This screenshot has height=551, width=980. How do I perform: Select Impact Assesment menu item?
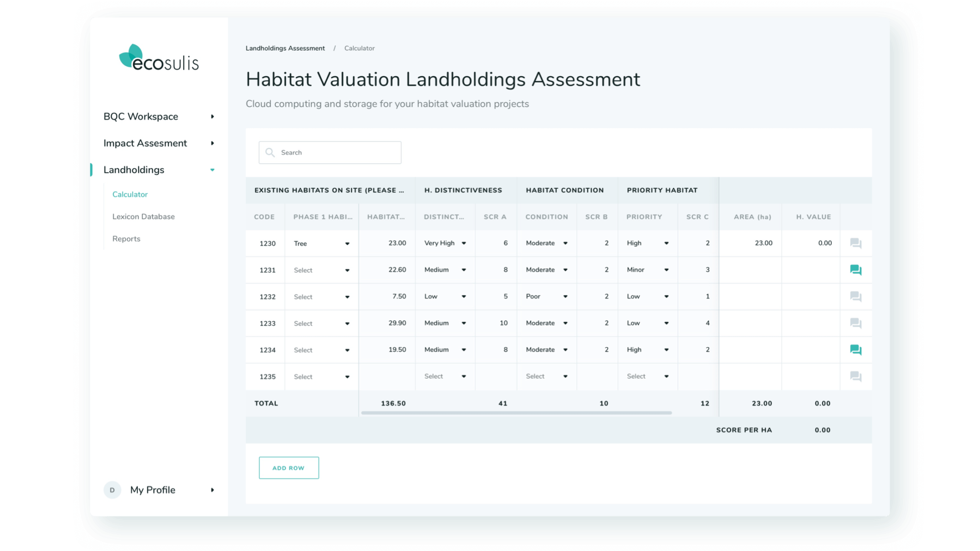(x=145, y=143)
